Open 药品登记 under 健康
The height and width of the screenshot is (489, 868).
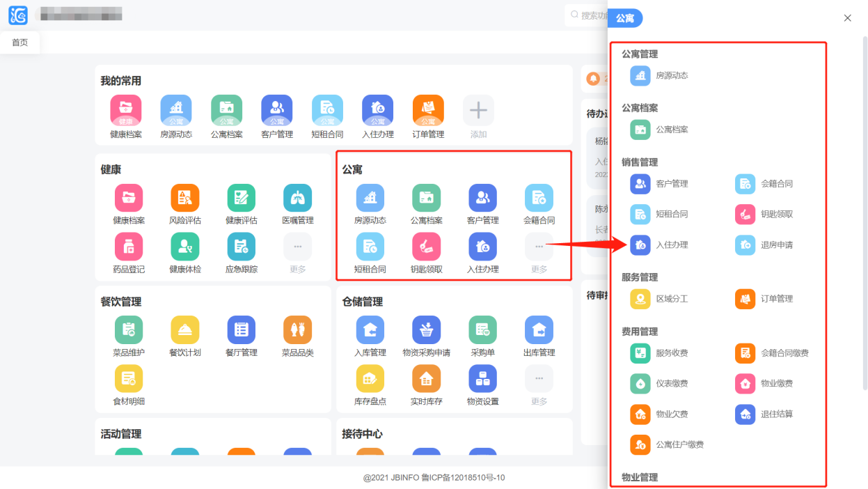pyautogui.click(x=128, y=244)
